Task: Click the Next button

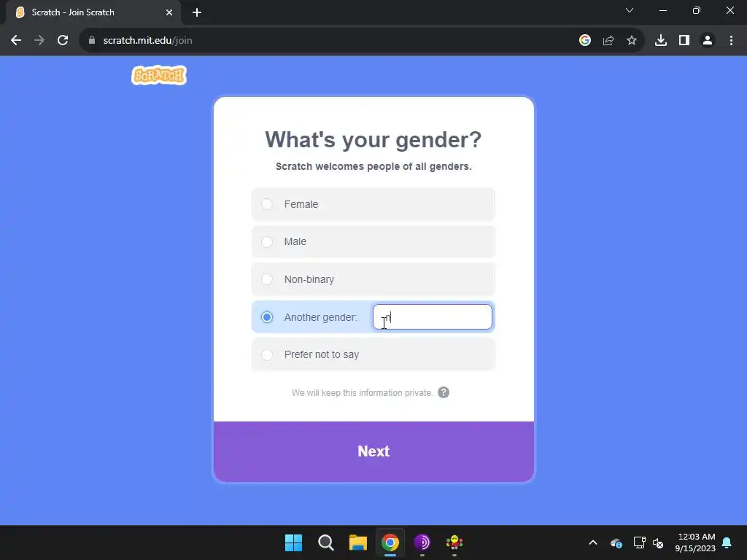Action: [x=373, y=451]
